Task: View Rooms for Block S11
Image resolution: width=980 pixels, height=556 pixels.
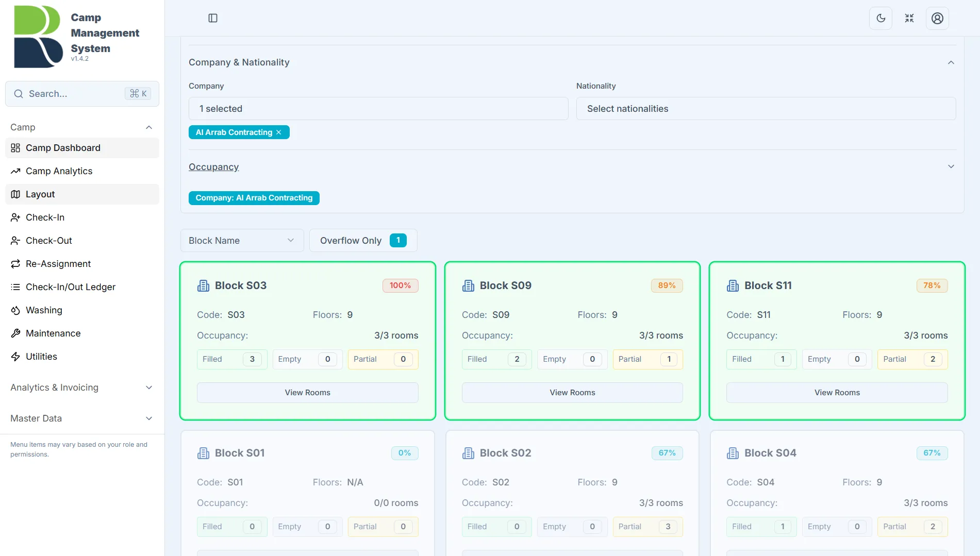Action: coord(837,393)
